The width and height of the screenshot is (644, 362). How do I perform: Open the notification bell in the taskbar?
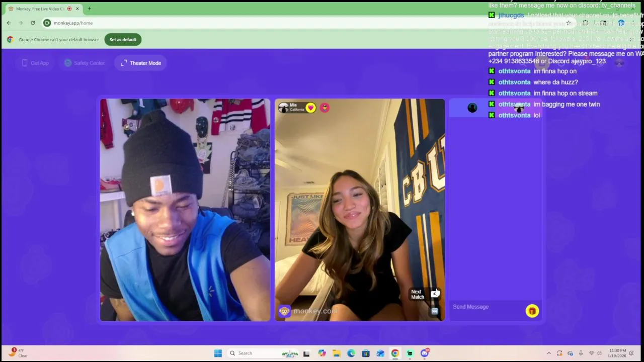631,353
